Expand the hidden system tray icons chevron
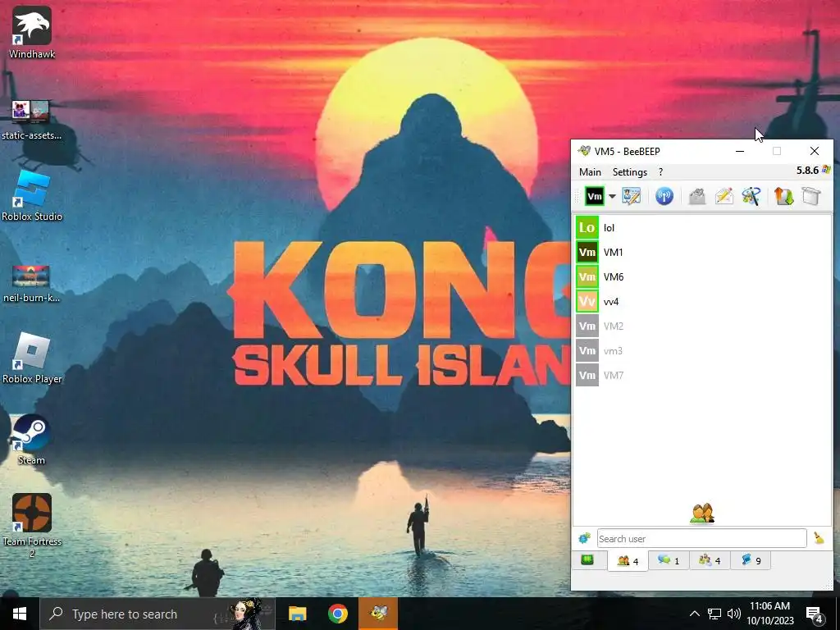Screen dimensions: 840x630 pyautogui.click(x=694, y=614)
